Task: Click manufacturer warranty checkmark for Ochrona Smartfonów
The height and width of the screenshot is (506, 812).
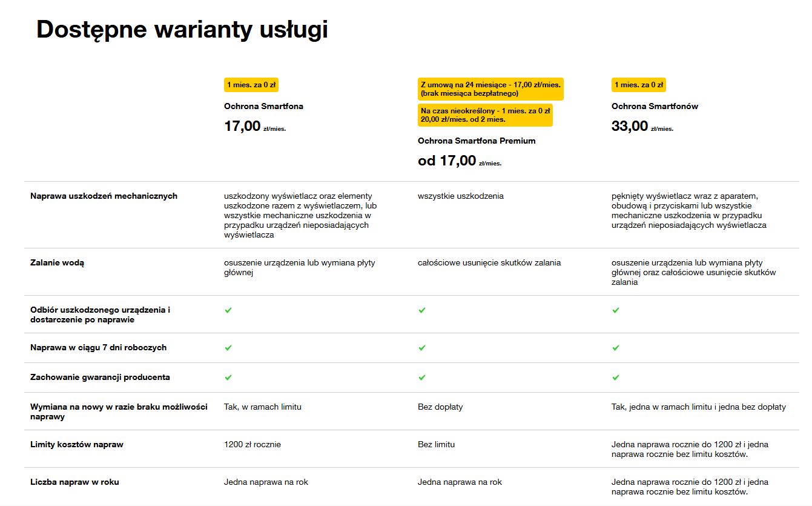Action: pyautogui.click(x=616, y=378)
